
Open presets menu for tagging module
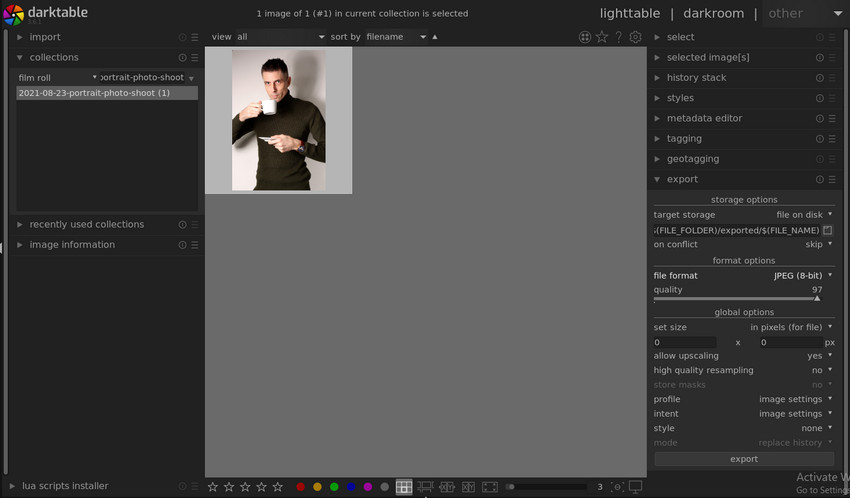pyautogui.click(x=832, y=139)
